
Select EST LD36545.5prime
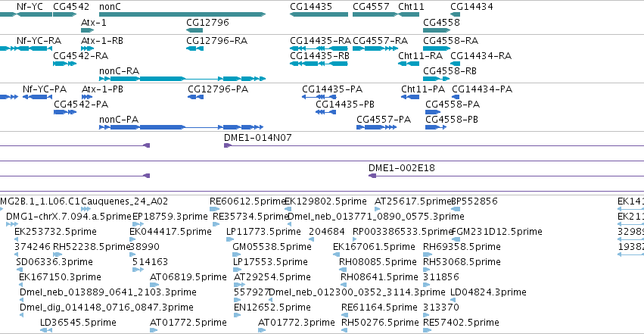pos(46,330)
